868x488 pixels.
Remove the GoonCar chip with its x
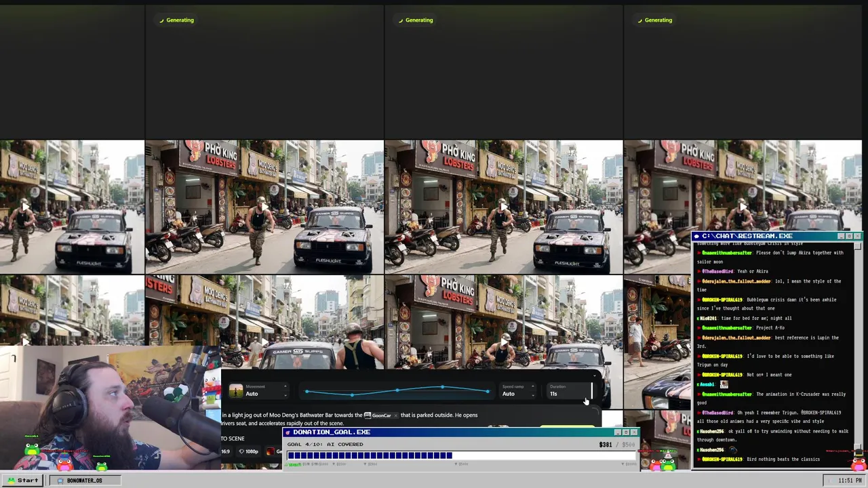[396, 415]
